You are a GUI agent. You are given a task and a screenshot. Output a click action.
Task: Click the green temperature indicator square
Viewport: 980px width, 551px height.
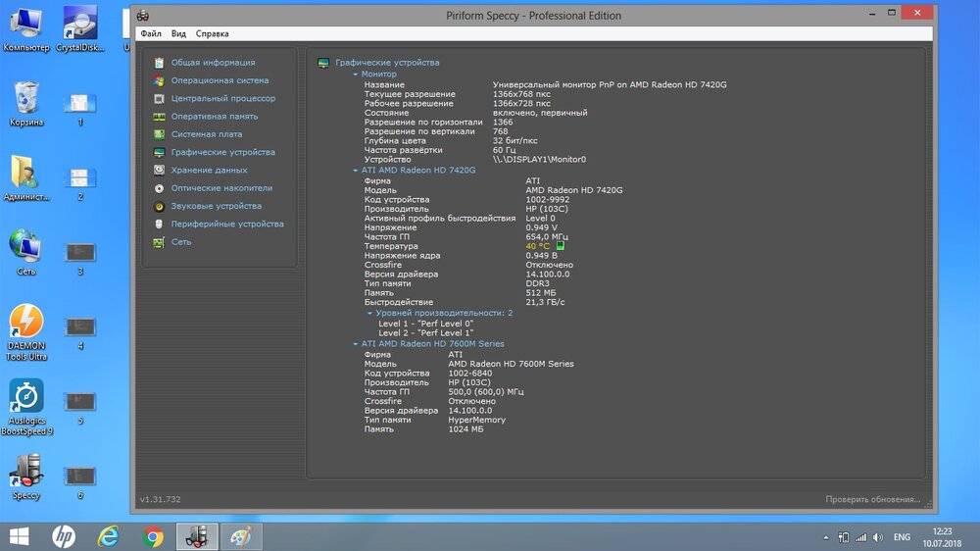click(x=562, y=246)
